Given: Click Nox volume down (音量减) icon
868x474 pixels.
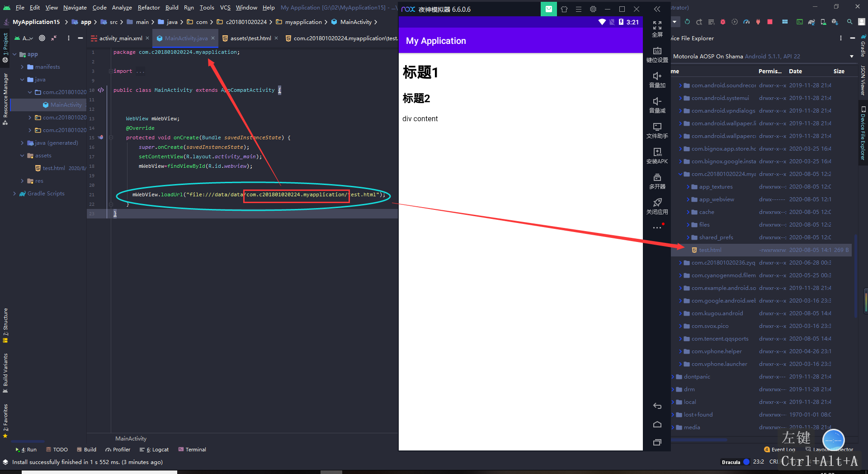Looking at the screenshot, I should (x=657, y=105).
